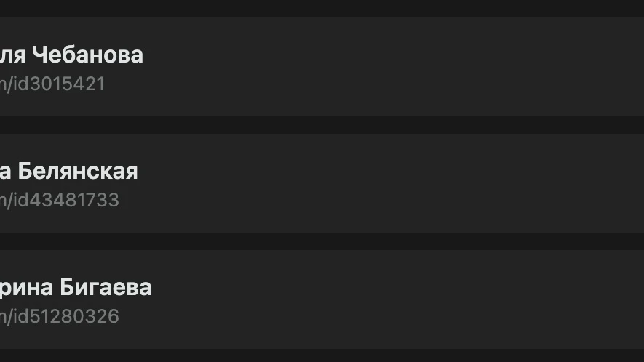The height and width of the screenshot is (362, 644).
Task: Click the id3015421 profile link
Action: coord(52,84)
